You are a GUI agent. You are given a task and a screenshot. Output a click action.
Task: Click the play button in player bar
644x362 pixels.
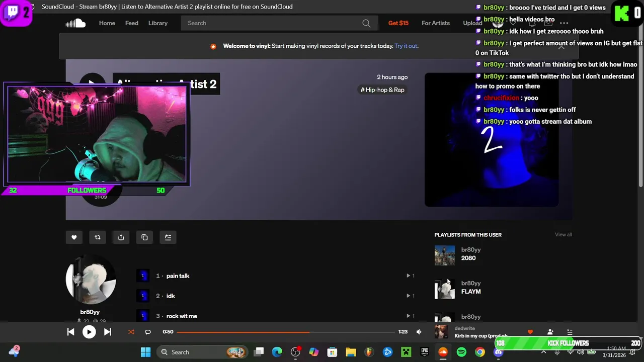click(x=89, y=332)
